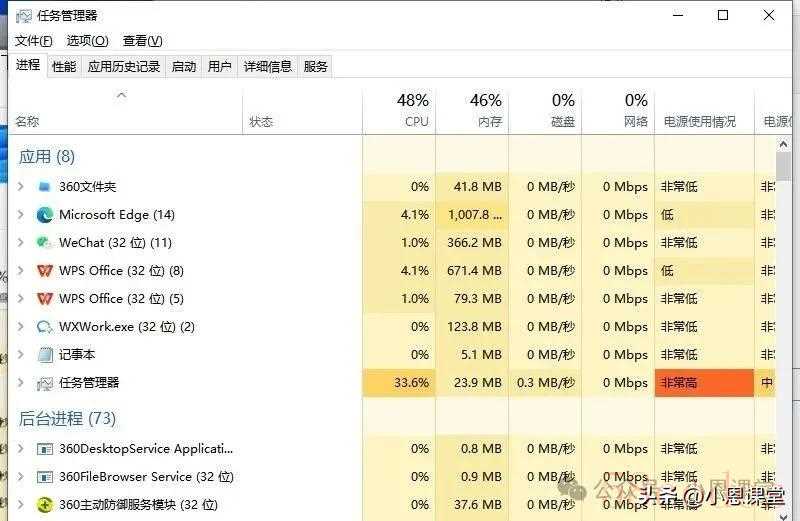800x521 pixels.
Task: Click the Microsoft Edge icon
Action: pyautogui.click(x=44, y=215)
